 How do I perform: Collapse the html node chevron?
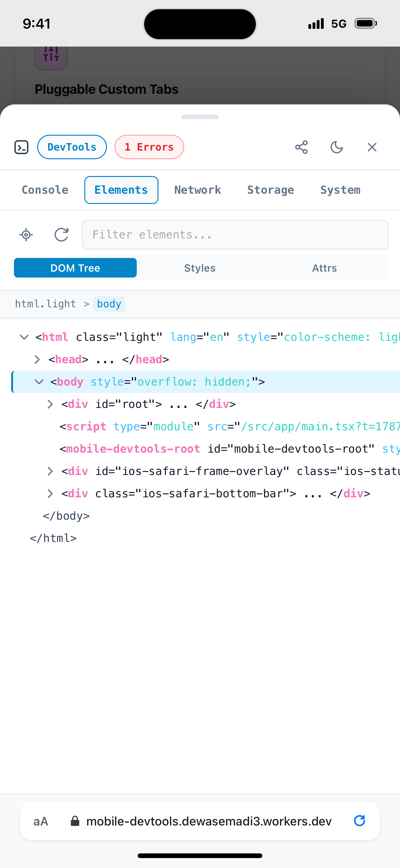[24, 337]
